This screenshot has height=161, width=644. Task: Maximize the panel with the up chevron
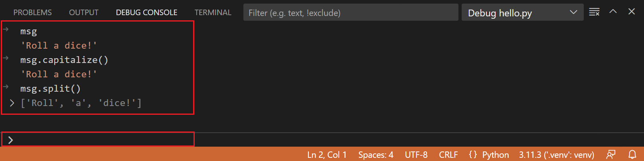[x=613, y=12]
